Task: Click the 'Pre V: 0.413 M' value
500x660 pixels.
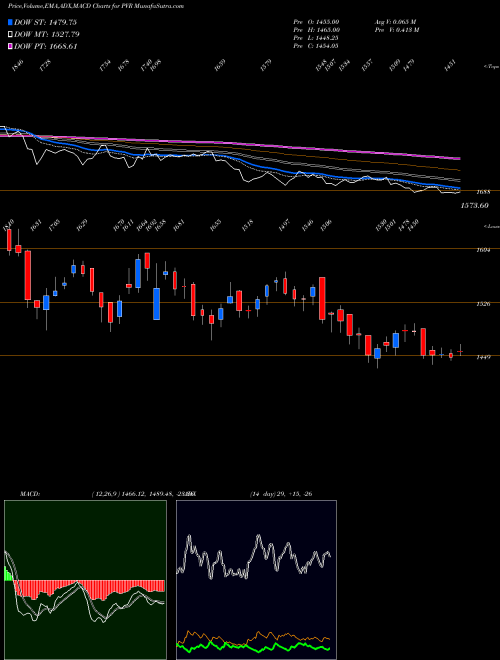Action: pyautogui.click(x=396, y=30)
